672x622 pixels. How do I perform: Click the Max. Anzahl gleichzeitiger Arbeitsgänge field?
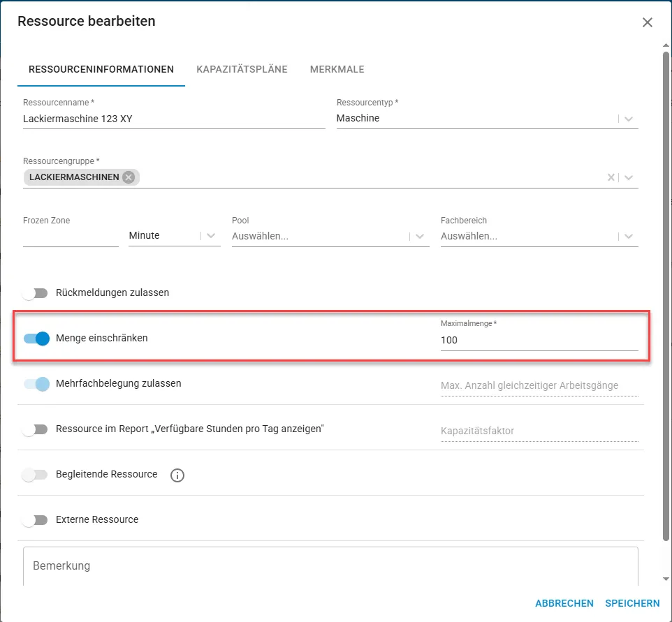pyautogui.click(x=539, y=385)
